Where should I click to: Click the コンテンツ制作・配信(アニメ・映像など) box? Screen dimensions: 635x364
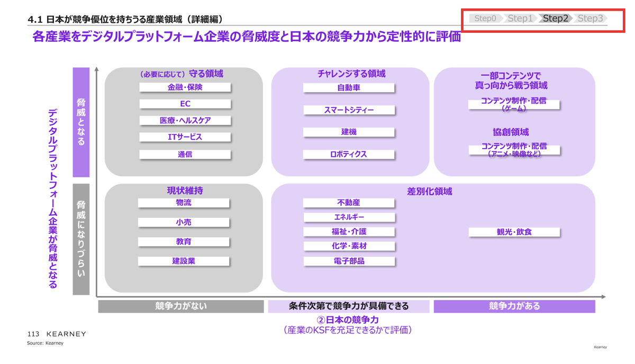(514, 150)
